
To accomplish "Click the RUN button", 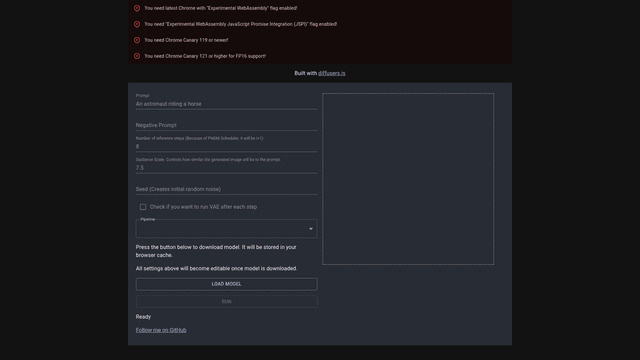I will [x=227, y=302].
